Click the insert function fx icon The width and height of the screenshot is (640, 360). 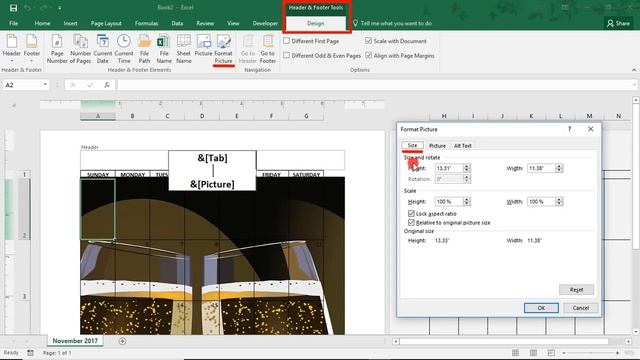coord(107,85)
